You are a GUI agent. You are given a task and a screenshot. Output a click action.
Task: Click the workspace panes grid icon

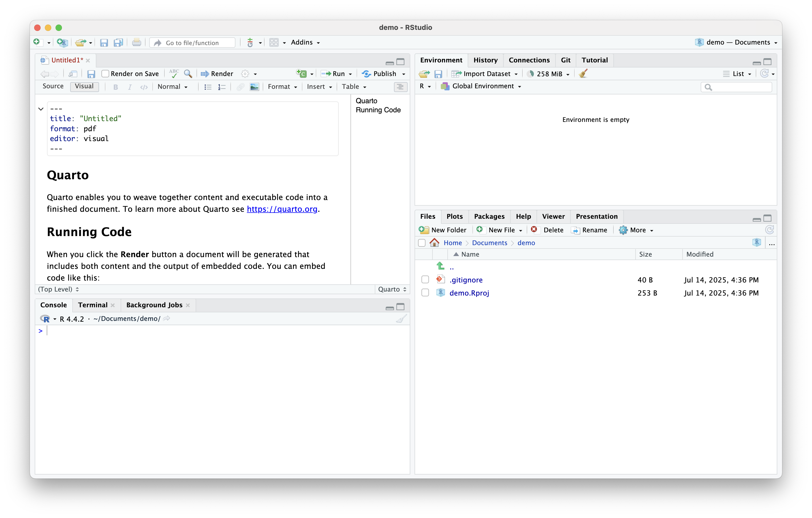(x=274, y=42)
